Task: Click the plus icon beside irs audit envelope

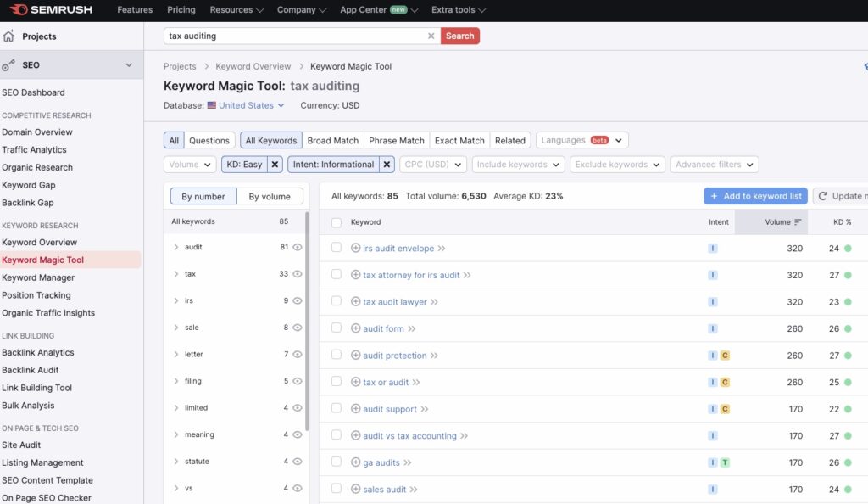Action: click(355, 248)
